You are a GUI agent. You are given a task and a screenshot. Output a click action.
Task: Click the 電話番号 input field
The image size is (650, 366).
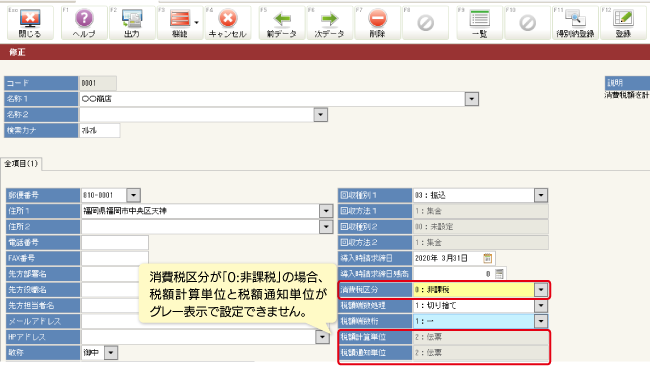[115, 242]
